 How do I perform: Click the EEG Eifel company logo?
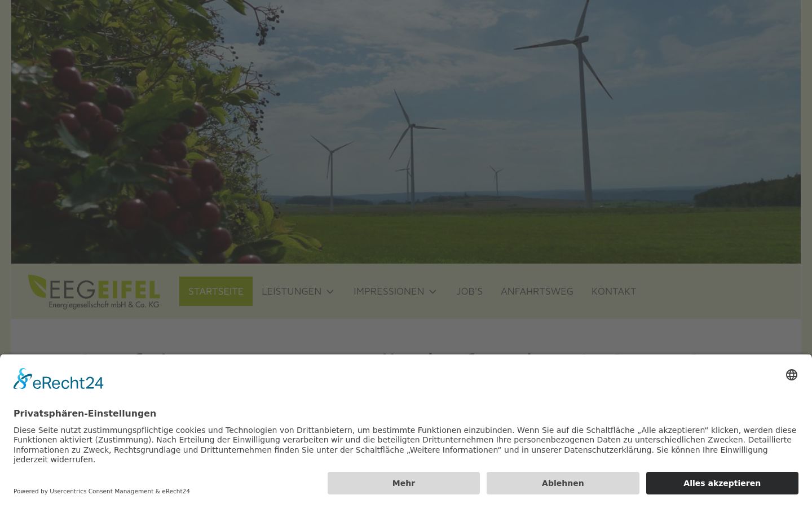(x=94, y=292)
